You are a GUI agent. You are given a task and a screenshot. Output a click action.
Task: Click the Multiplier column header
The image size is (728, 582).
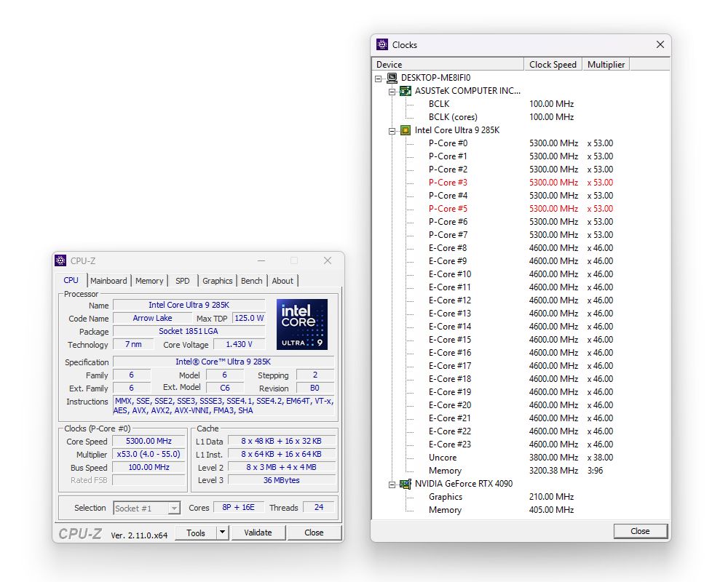click(x=606, y=64)
